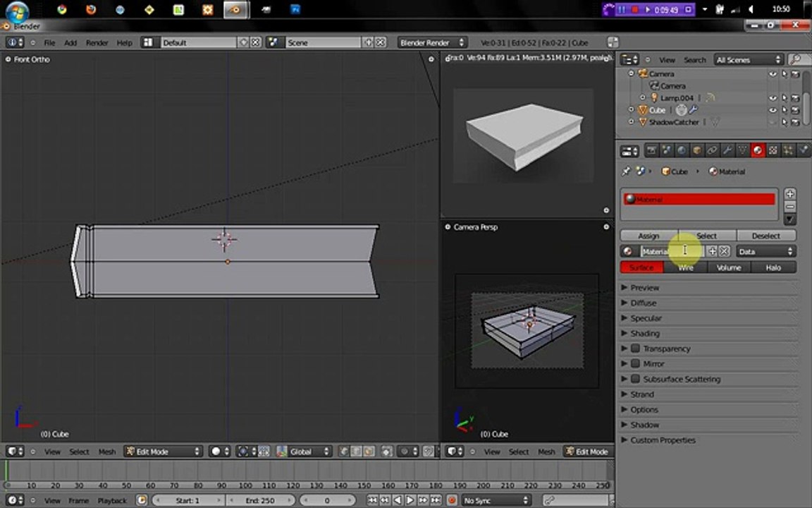Open the Render menu
This screenshot has width=812, height=508.
pyautogui.click(x=97, y=42)
